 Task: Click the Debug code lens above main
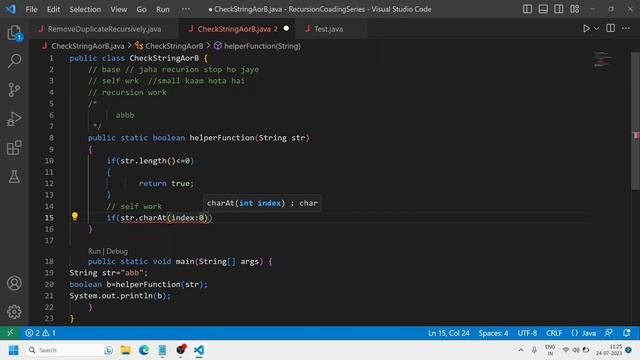[117, 251]
